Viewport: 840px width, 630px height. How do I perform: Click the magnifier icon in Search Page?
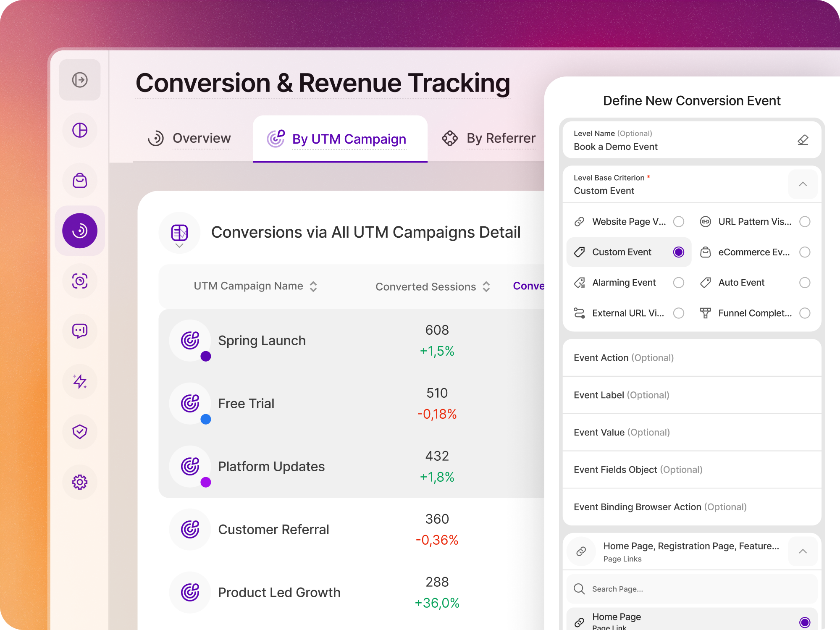tap(579, 589)
